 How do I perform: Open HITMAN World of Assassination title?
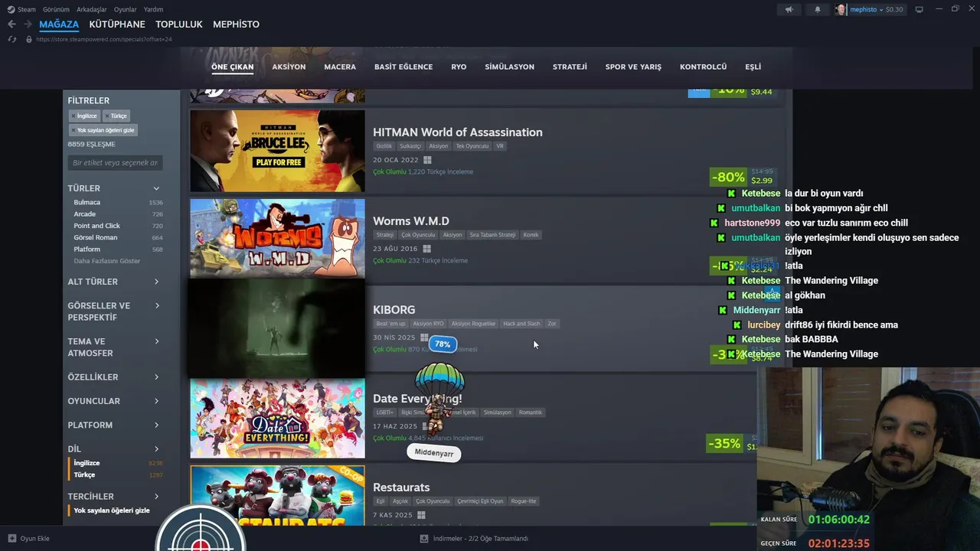[x=458, y=132]
